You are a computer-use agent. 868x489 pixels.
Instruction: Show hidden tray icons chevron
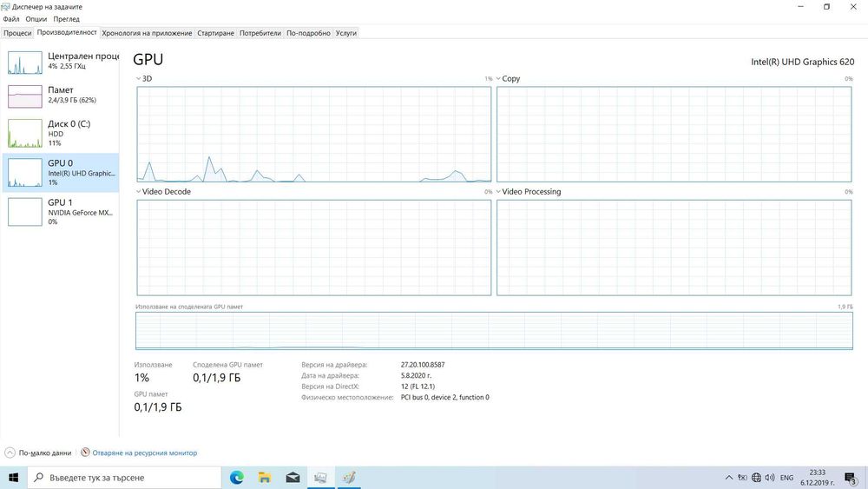click(729, 478)
